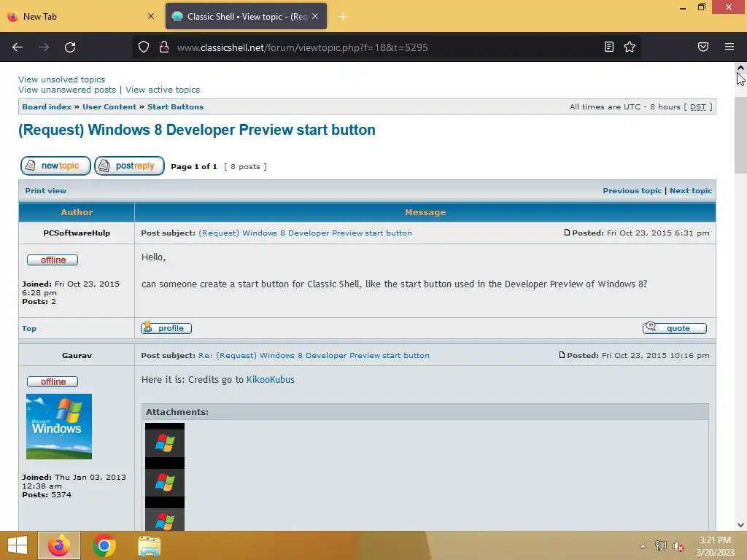This screenshot has height=560, width=747.
Task: Click post icon beside Posted 6:31 pm
Action: coord(567,233)
